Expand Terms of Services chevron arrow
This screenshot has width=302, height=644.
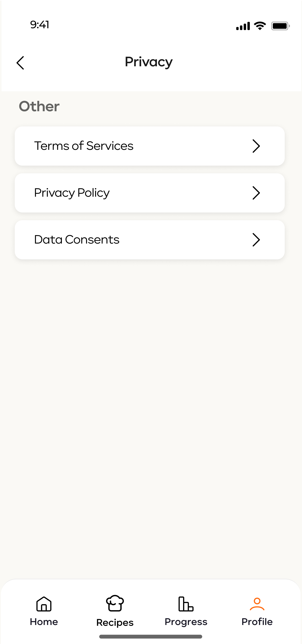coord(256,146)
